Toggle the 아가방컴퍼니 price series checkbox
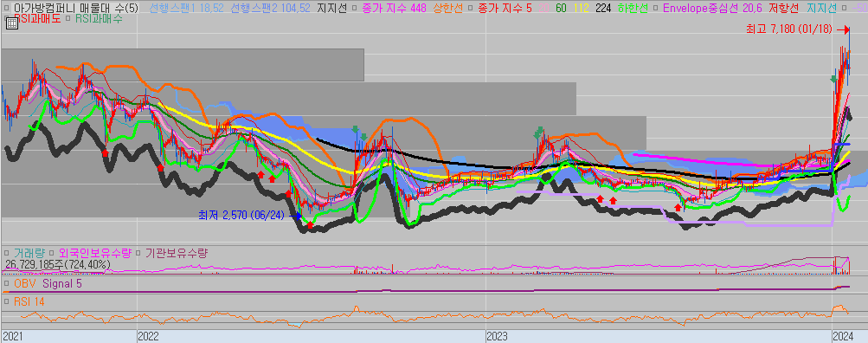868x343 pixels. coord(7,9)
